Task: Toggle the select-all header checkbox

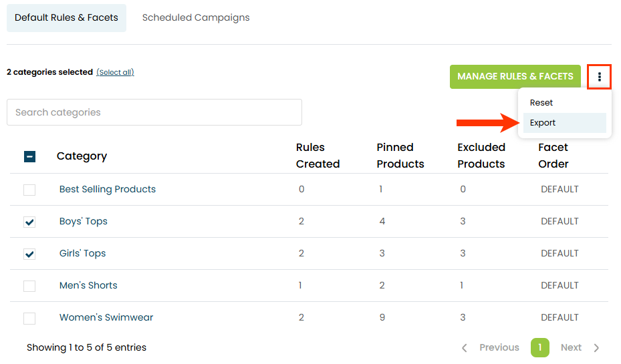Action: click(29, 156)
